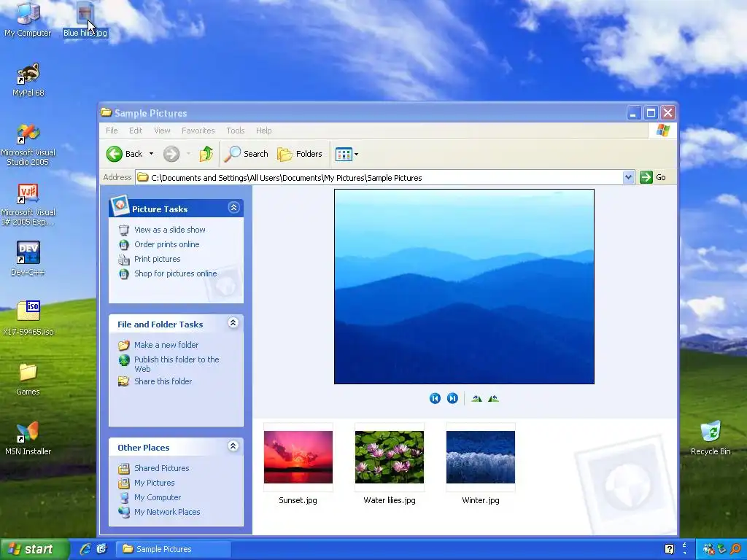Click the grayed Forward arrow icon
747x560 pixels.
pos(171,154)
